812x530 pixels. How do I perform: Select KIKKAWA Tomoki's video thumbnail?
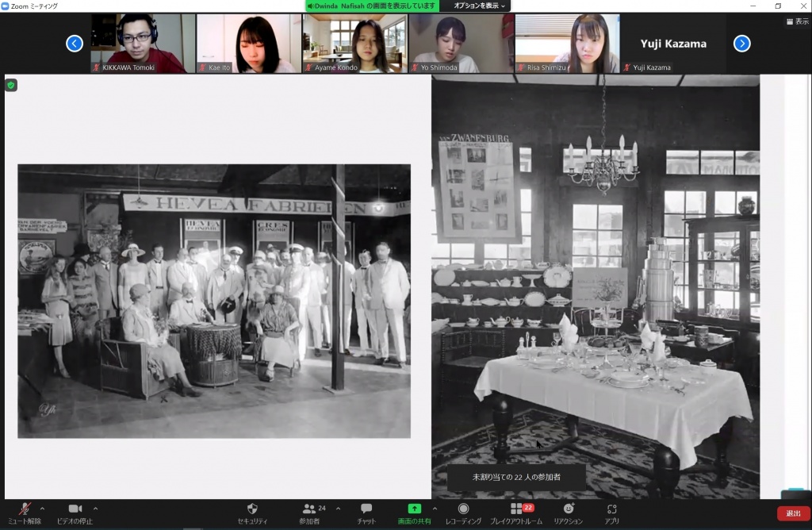tap(143, 44)
